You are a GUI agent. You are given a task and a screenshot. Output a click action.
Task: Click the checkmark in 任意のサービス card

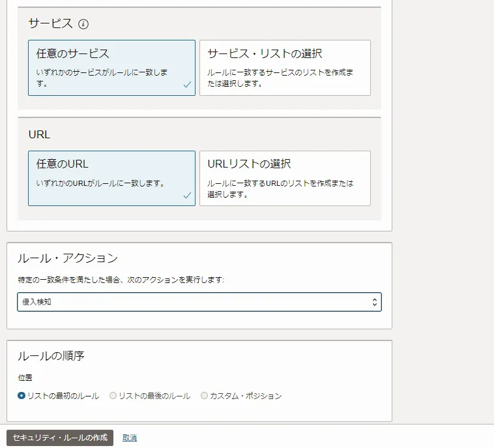click(187, 85)
